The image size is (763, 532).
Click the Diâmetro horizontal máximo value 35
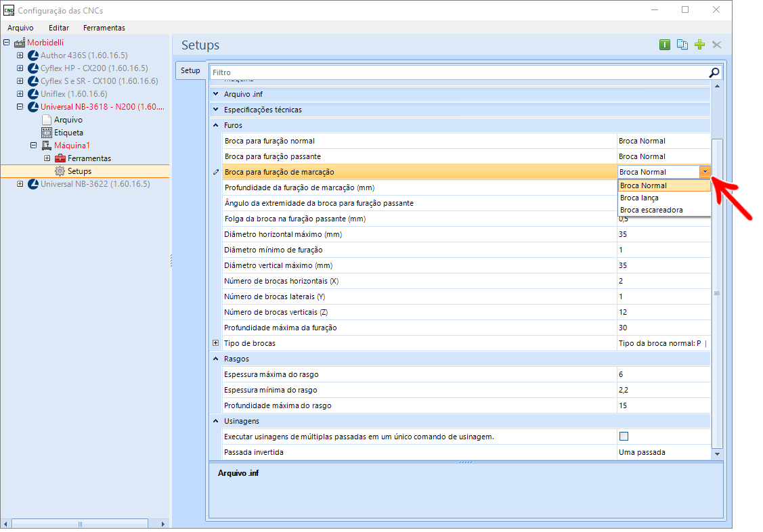point(663,234)
